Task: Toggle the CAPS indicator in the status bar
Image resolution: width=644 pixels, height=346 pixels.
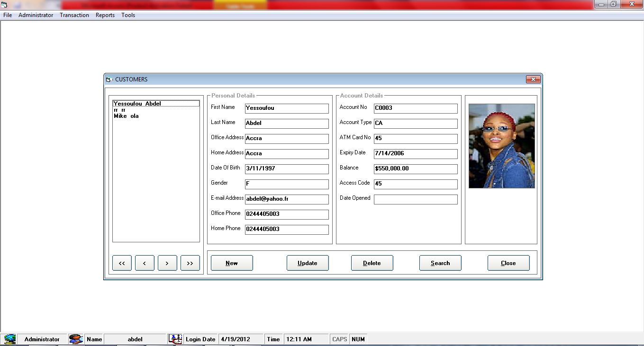Action: pos(339,339)
